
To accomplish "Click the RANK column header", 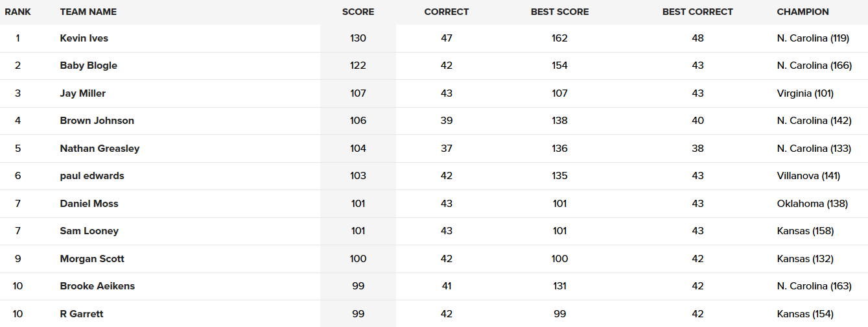I will tap(18, 12).
